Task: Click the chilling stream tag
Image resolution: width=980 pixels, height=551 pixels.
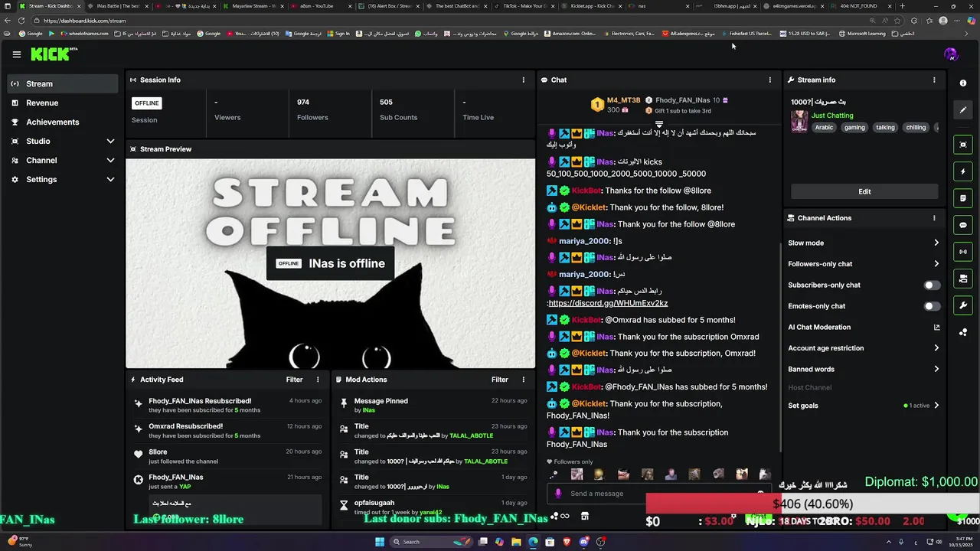Action: coord(916,128)
